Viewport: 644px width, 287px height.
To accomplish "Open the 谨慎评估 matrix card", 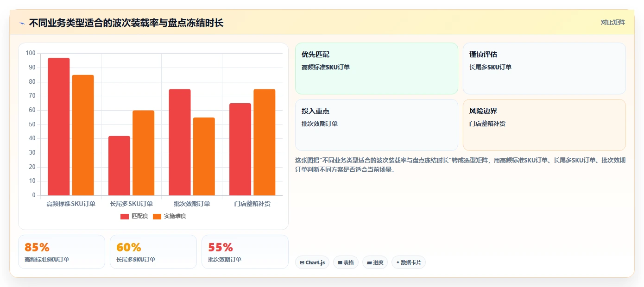I will coord(544,69).
